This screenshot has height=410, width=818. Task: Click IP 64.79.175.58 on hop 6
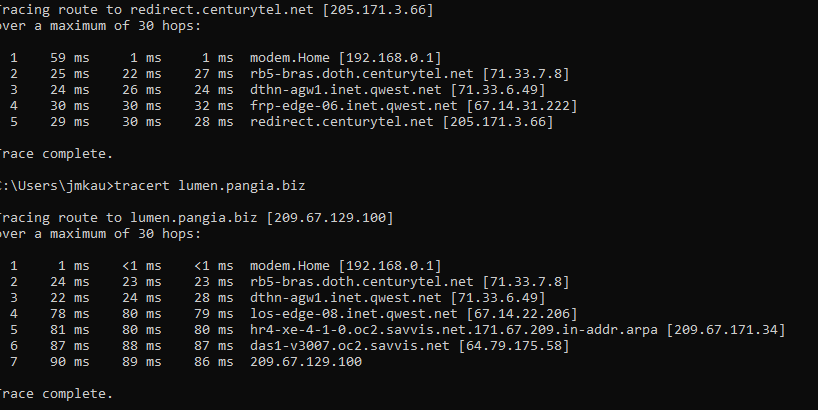tap(514, 346)
